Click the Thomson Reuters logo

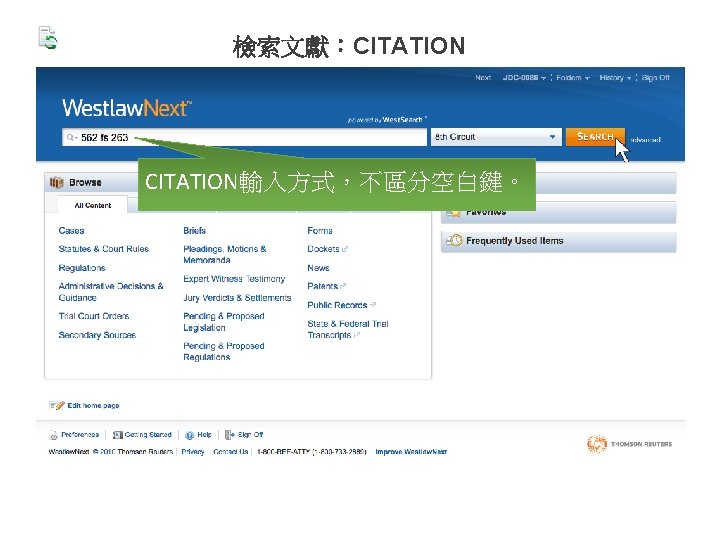tap(629, 444)
